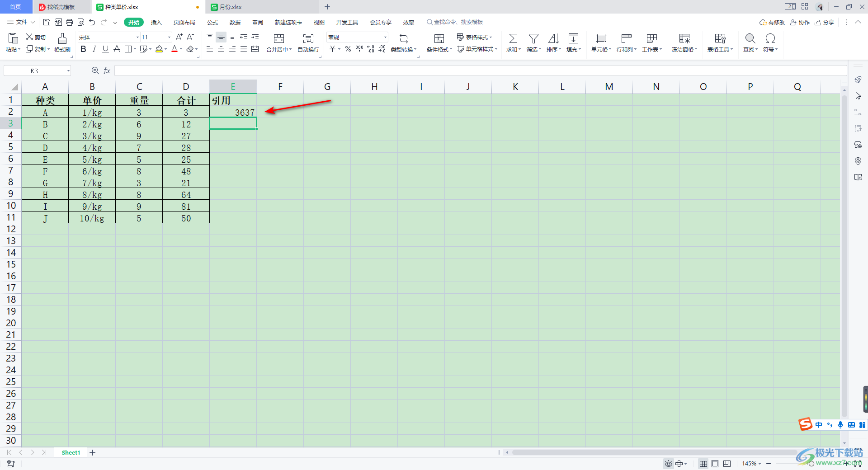The image size is (868, 470).
Task: Open a new tab with plus button
Action: tap(327, 7)
